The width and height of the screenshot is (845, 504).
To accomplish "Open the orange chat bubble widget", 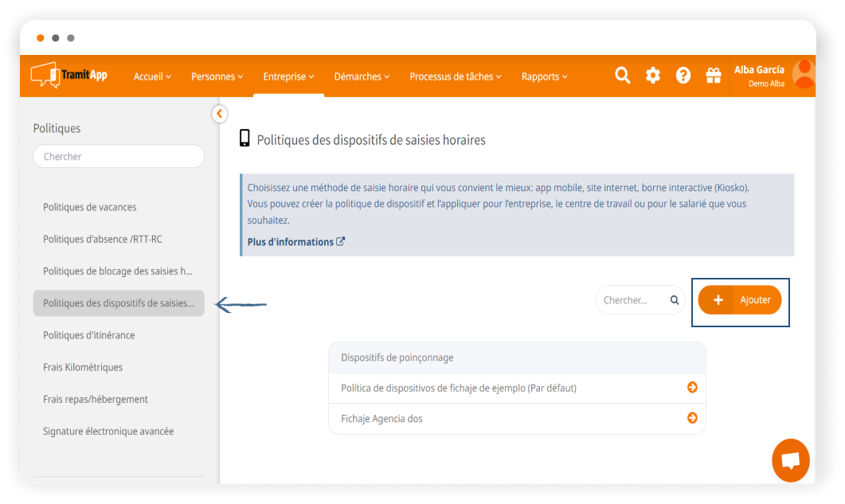I will pos(790,460).
